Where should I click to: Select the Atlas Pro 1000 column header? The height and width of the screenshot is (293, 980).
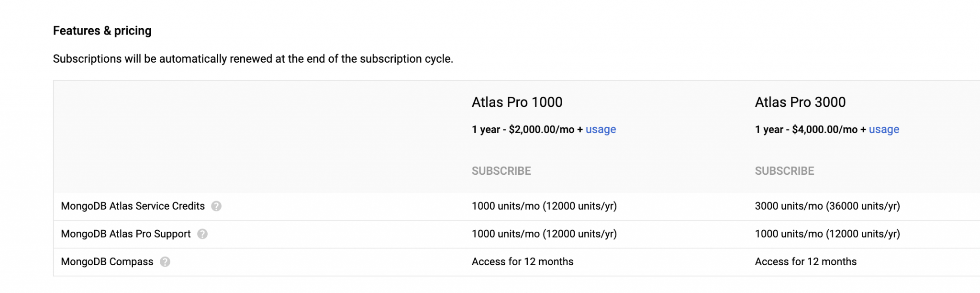pyautogui.click(x=517, y=102)
